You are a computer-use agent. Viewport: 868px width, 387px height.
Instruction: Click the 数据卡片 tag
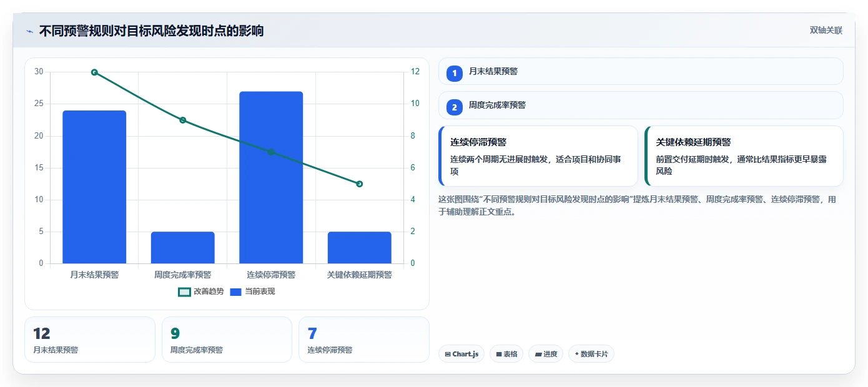591,354
